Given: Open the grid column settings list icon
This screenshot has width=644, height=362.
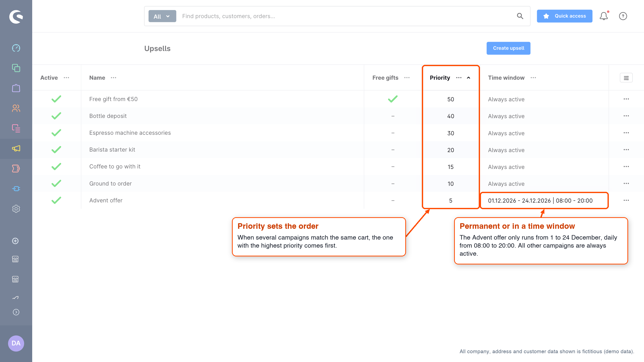Looking at the screenshot, I should click(x=626, y=78).
